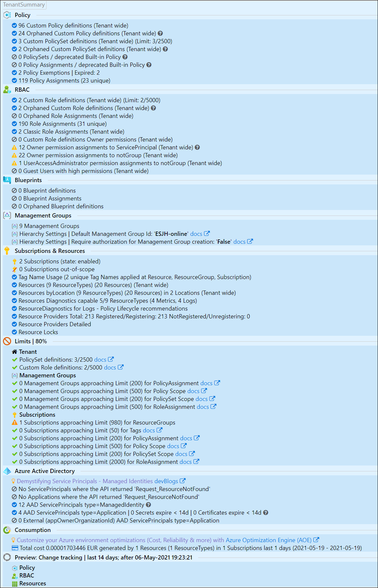Viewport: 378px width, 588px height.
Task: Click help icon next to Orphaned Custom Role definitions
Action: (x=154, y=108)
